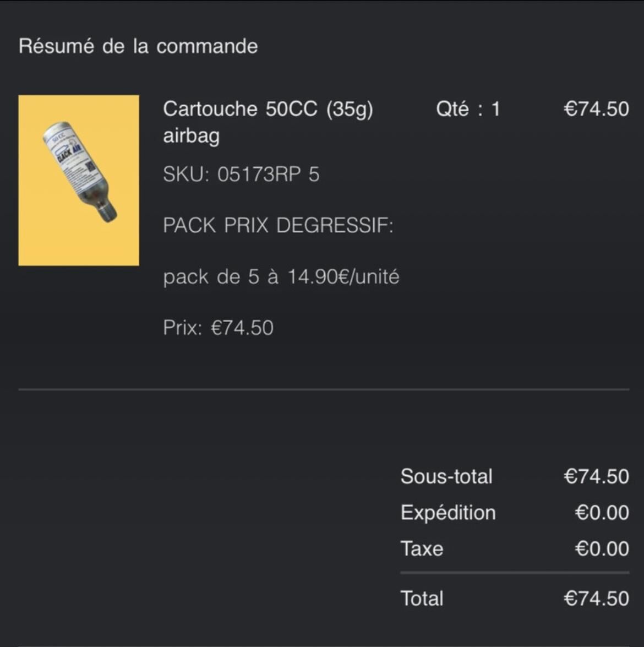Select the PACK PRIX DEGRESSIF label

point(278,225)
